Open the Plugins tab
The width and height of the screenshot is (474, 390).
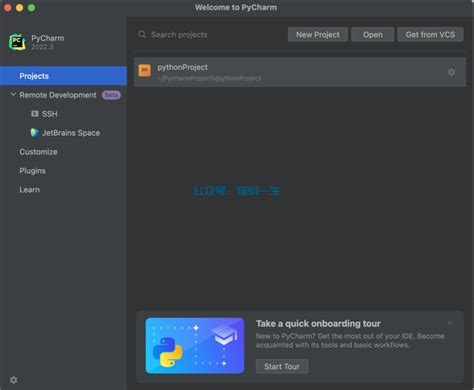[x=33, y=171]
